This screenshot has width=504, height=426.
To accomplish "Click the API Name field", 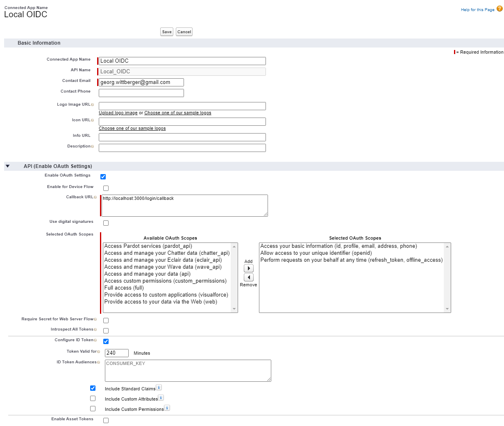I will (x=182, y=72).
